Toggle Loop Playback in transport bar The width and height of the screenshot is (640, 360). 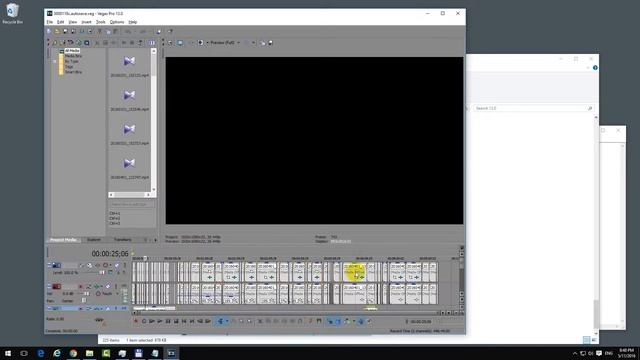[144, 321]
